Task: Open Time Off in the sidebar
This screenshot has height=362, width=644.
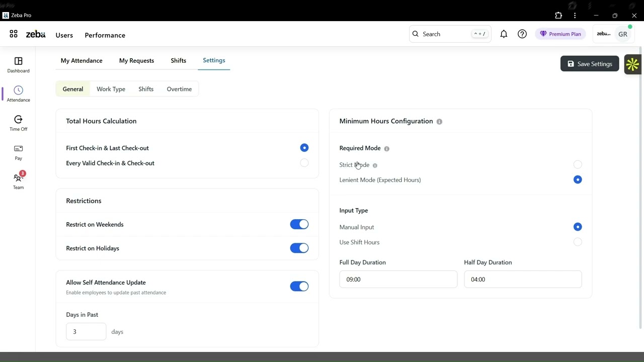Action: click(19, 123)
